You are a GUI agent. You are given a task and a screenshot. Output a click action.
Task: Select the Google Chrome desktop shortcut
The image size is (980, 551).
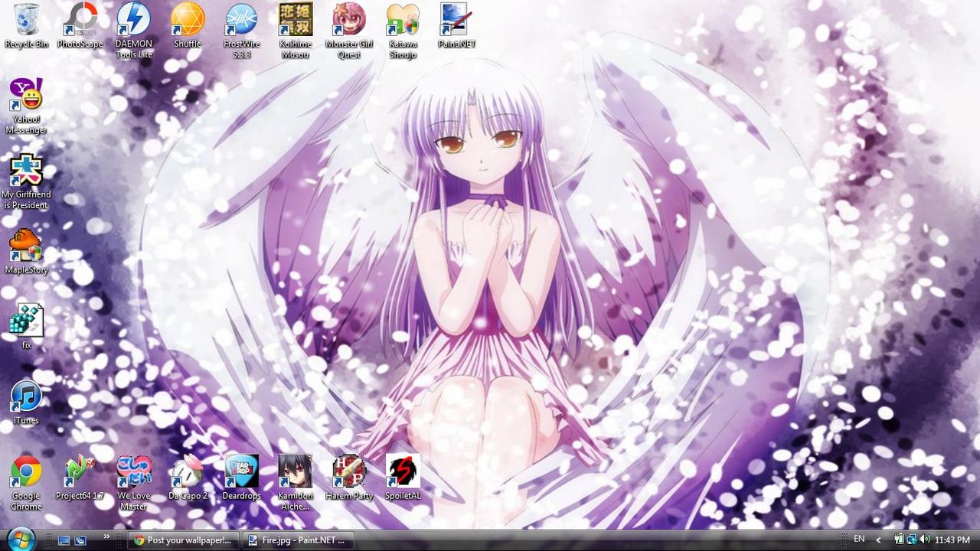pyautogui.click(x=26, y=473)
